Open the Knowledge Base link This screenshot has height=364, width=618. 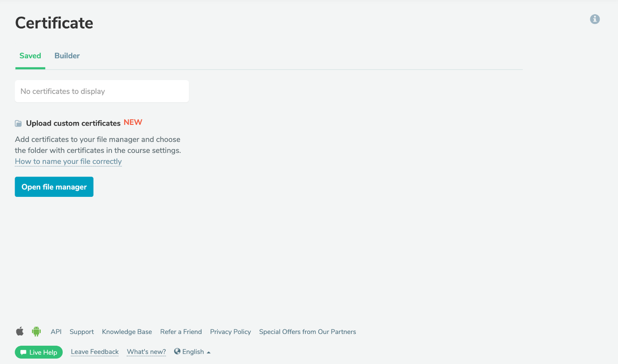pos(127,331)
